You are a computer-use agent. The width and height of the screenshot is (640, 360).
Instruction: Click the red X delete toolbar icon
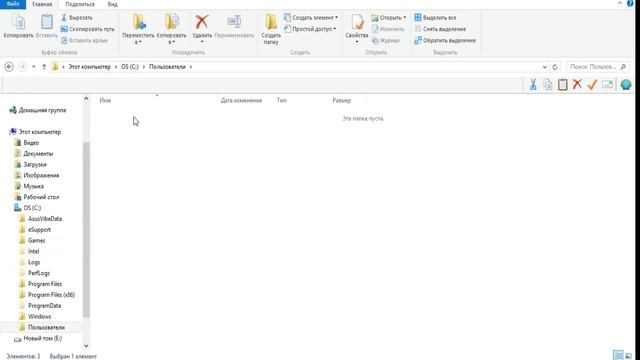[x=577, y=84]
